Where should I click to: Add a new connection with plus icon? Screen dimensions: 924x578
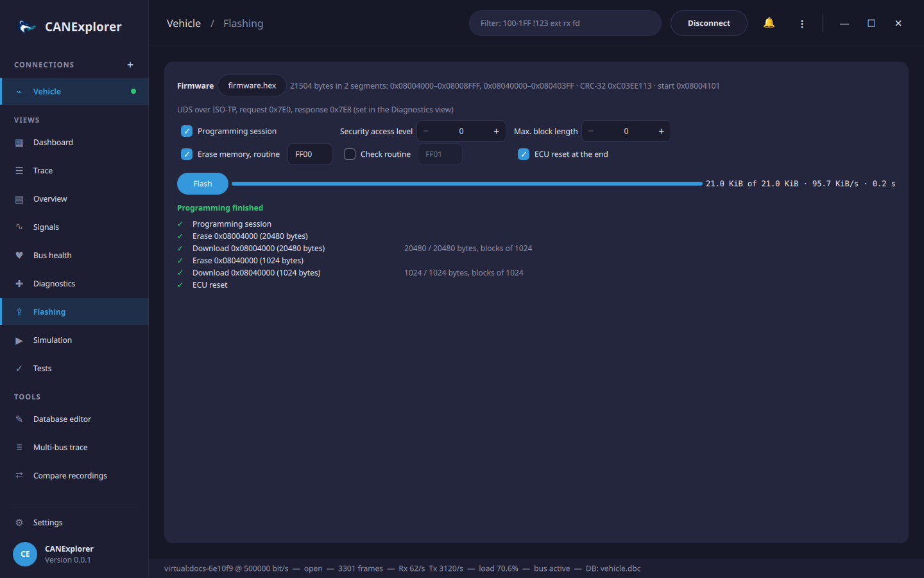click(130, 65)
